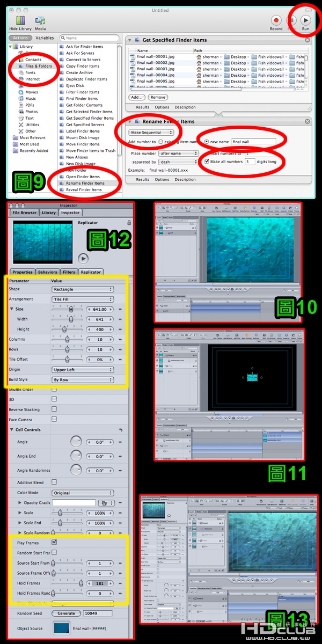Open the Media browser toolbar icon

tap(40, 20)
